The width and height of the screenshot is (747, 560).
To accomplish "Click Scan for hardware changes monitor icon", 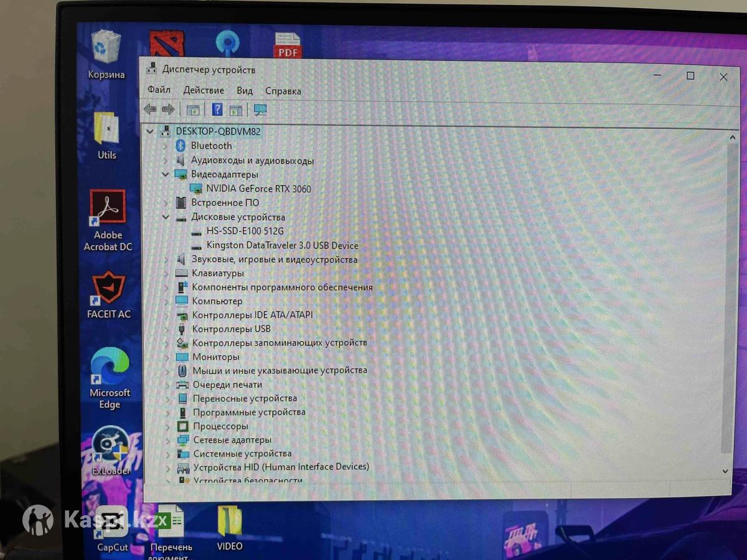I will [260, 110].
